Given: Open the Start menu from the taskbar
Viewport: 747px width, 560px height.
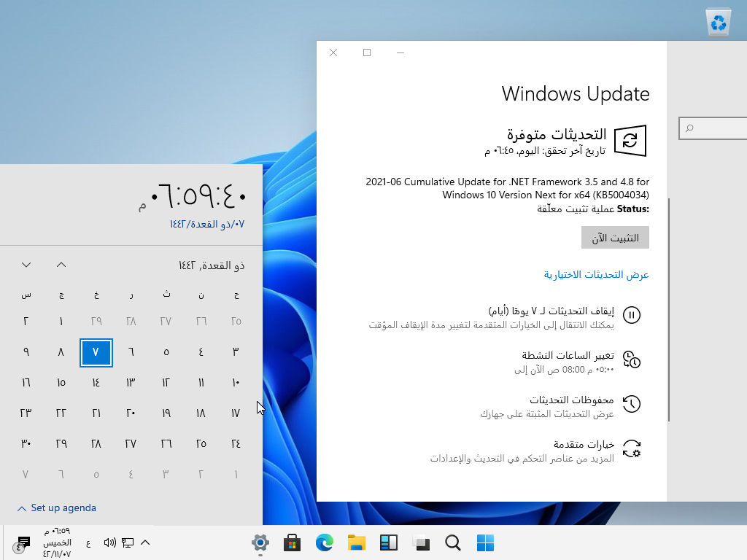Looking at the screenshot, I should pyautogui.click(x=485, y=542).
